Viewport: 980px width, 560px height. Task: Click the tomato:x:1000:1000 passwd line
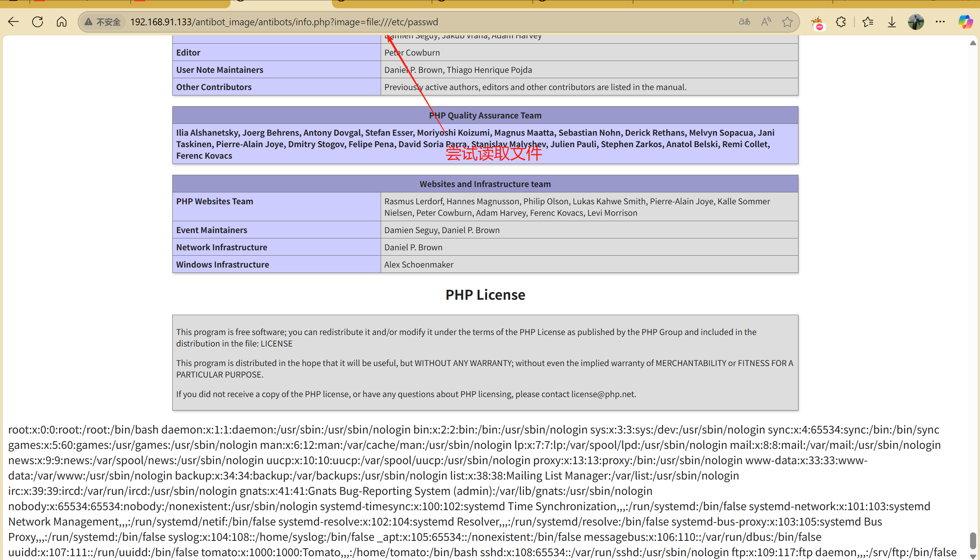pyautogui.click(x=339, y=552)
